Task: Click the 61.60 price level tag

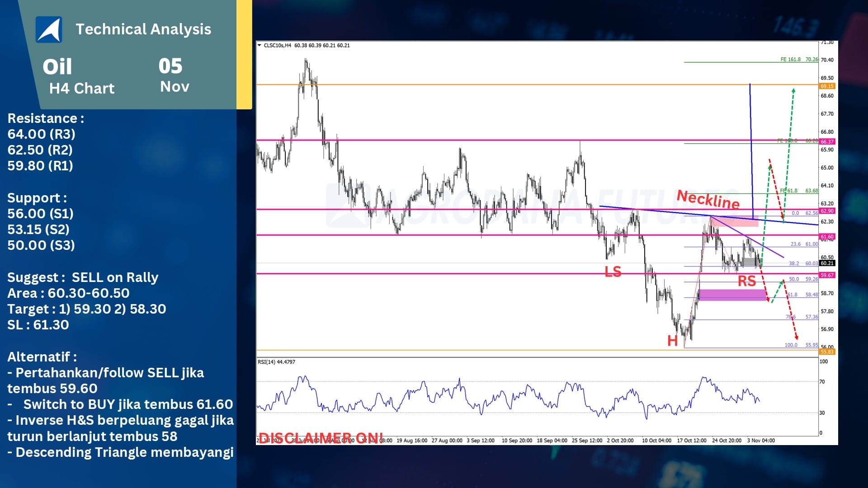Action: click(827, 237)
